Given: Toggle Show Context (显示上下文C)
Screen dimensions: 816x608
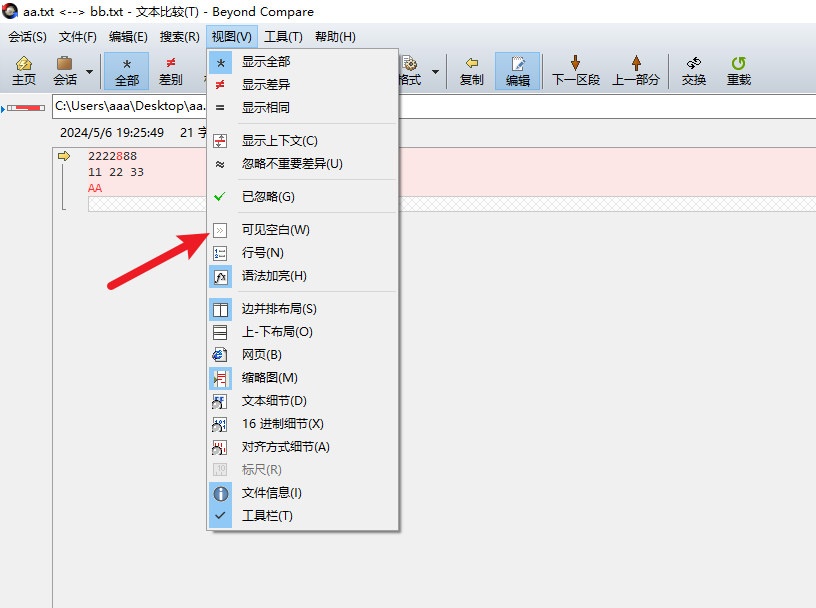Looking at the screenshot, I should [x=302, y=141].
